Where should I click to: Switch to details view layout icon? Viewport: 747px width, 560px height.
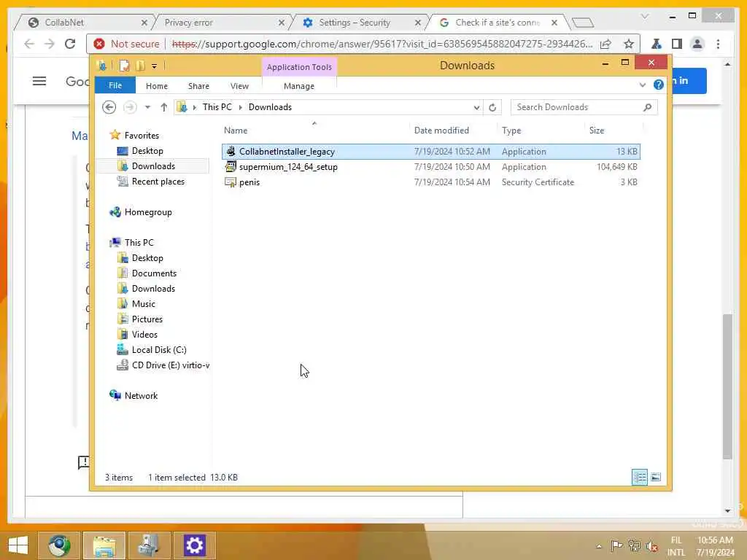639,477
